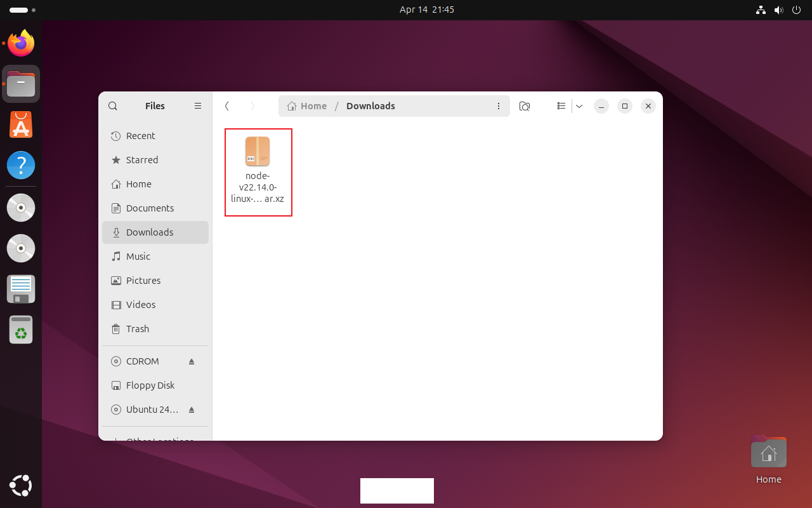Screen dimensions: 812x508
Task: Switch the file view to list layout
Action: [x=561, y=106]
